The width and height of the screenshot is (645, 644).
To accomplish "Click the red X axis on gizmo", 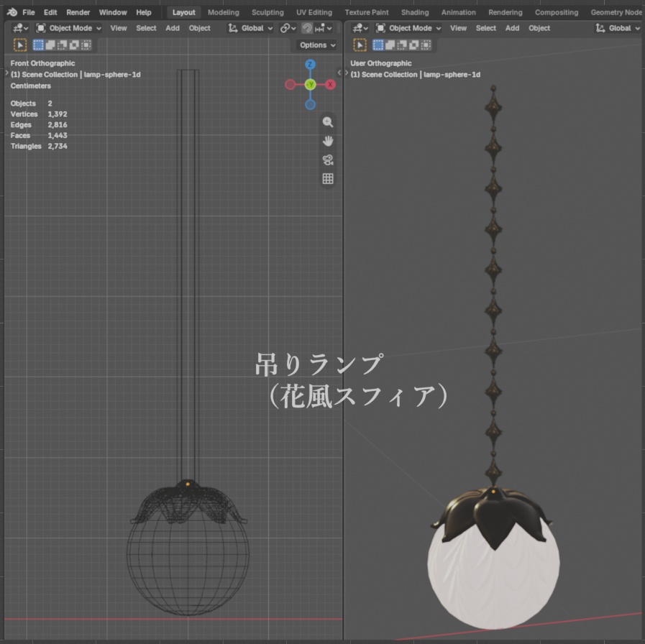I will tap(330, 85).
